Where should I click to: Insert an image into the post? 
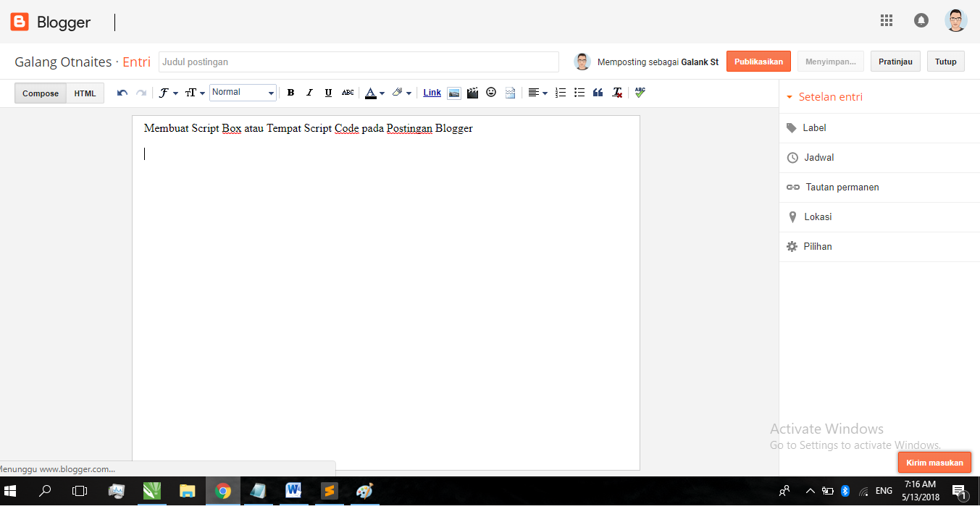454,93
